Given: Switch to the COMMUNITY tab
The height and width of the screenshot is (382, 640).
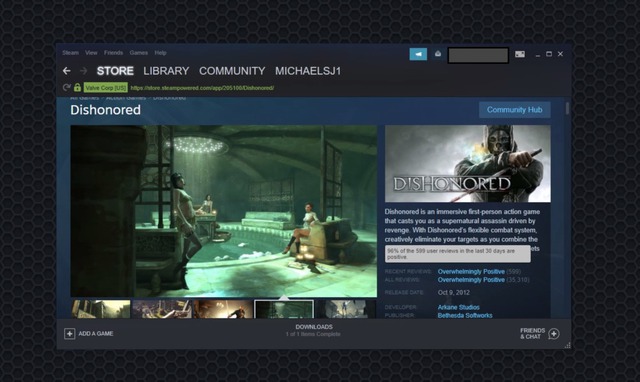Looking at the screenshot, I should (232, 71).
